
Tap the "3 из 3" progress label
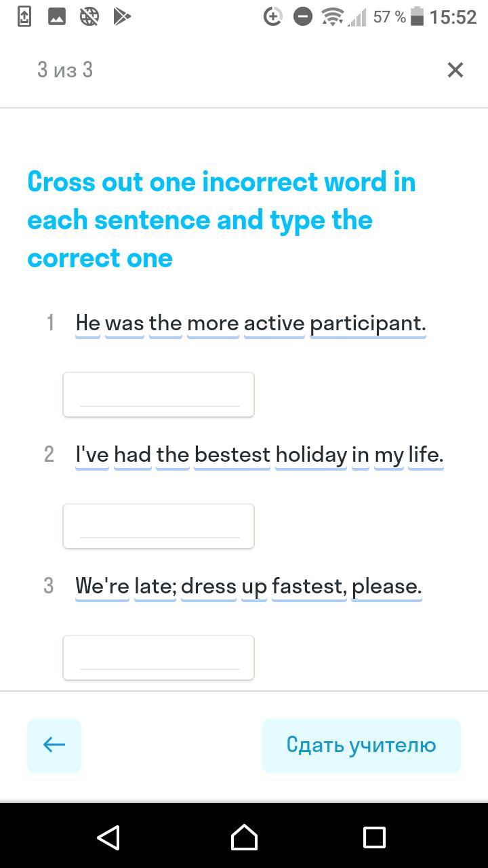point(65,70)
